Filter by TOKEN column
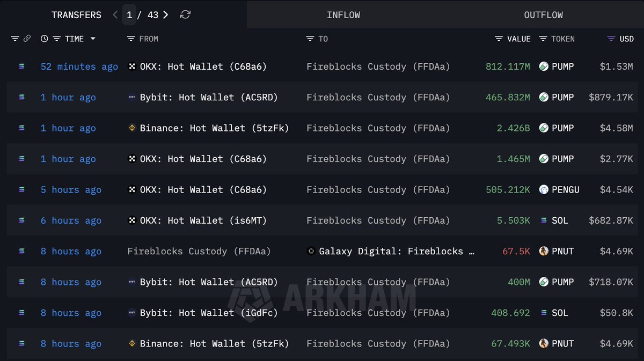Image resolution: width=644 pixels, height=361 pixels. point(543,39)
